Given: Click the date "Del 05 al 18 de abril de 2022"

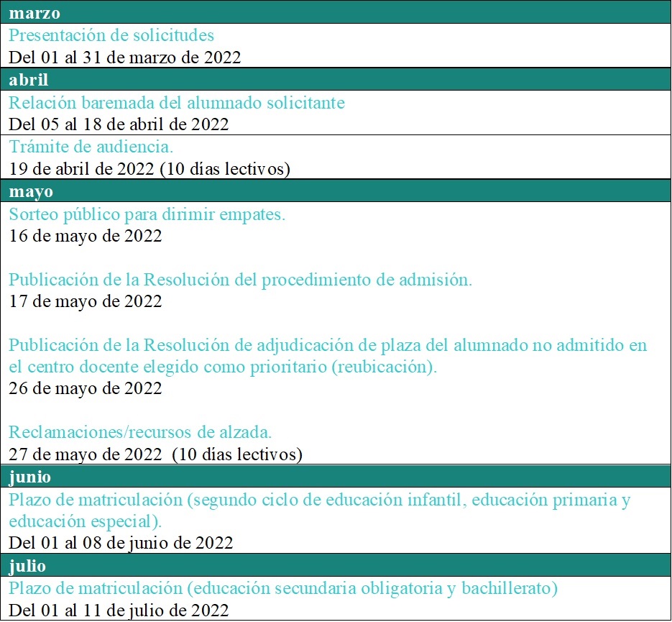Looking at the screenshot, I should [119, 124].
